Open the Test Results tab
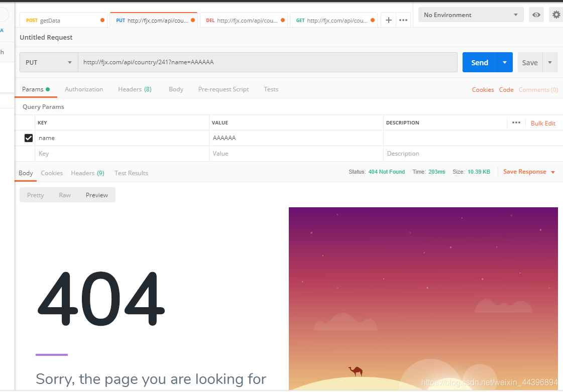This screenshot has height=392, width=563. 131,173
